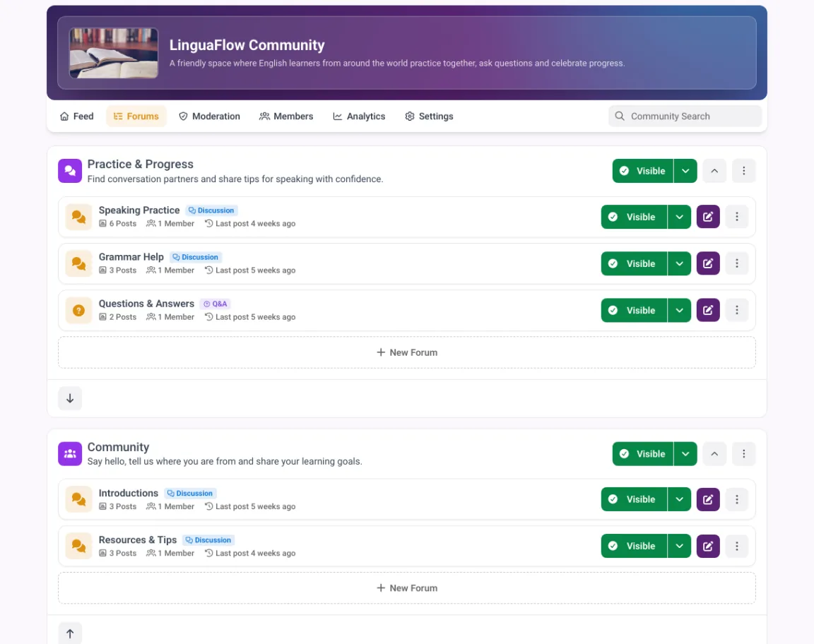Toggle Visible status for Practice & Progress category

643,171
